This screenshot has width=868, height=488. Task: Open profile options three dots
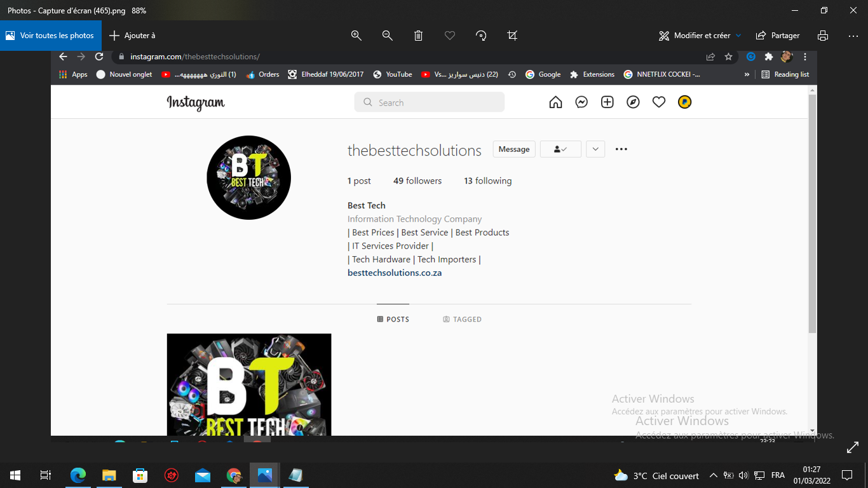coord(621,149)
